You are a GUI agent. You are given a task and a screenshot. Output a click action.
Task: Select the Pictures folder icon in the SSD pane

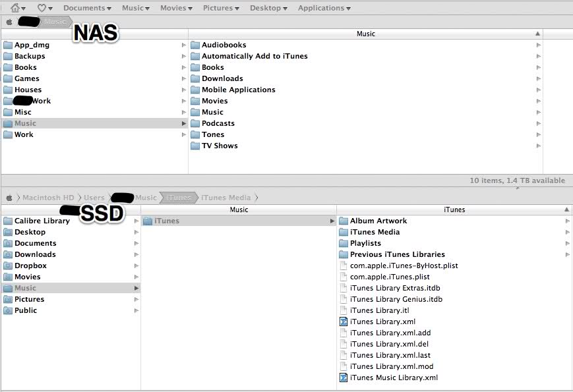coord(8,299)
